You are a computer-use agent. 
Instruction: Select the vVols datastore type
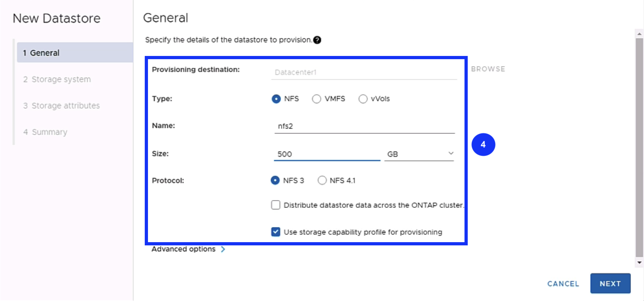pos(363,99)
